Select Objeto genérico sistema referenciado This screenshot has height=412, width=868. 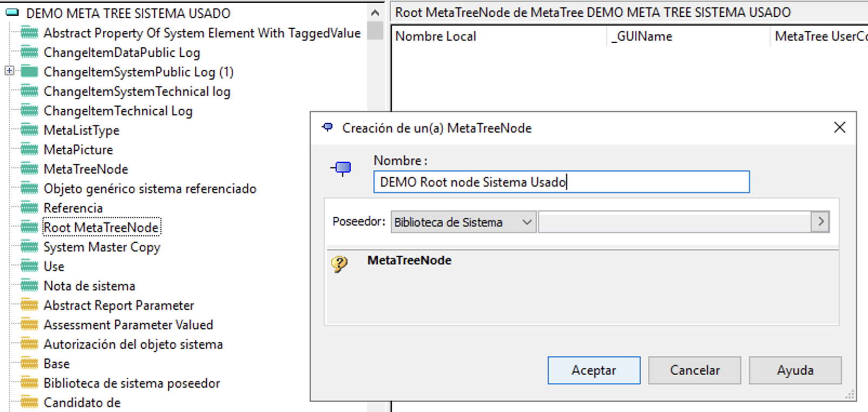[x=150, y=189]
